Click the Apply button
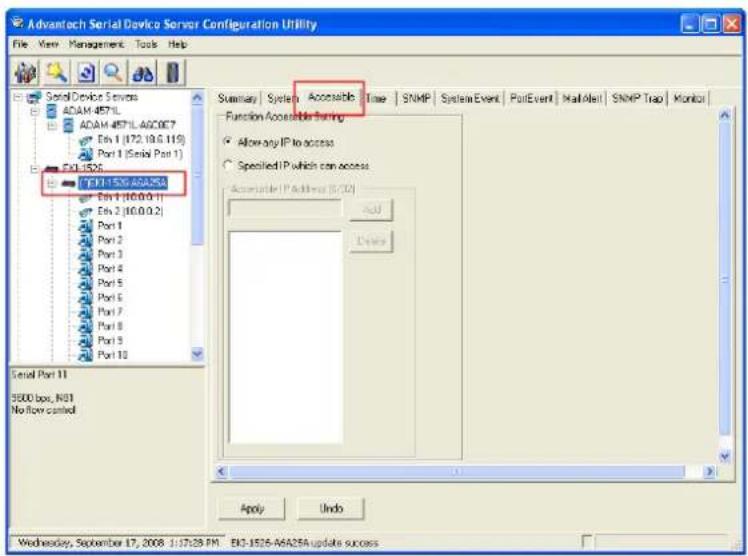Image resolution: width=748 pixels, height=556 pixels. [x=252, y=509]
